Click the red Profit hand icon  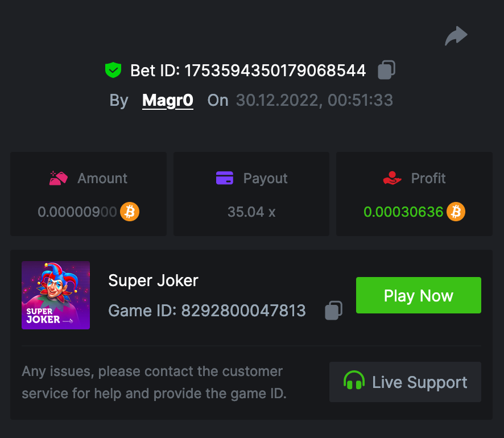(393, 178)
